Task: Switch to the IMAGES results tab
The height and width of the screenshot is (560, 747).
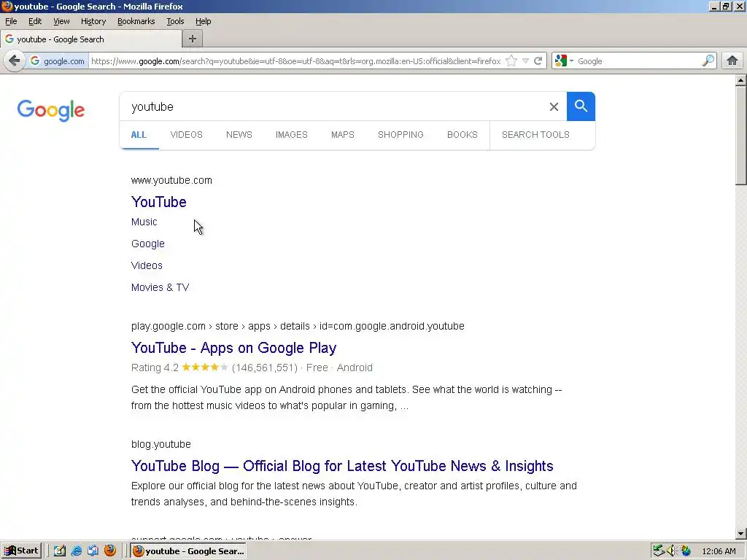Action: (292, 135)
